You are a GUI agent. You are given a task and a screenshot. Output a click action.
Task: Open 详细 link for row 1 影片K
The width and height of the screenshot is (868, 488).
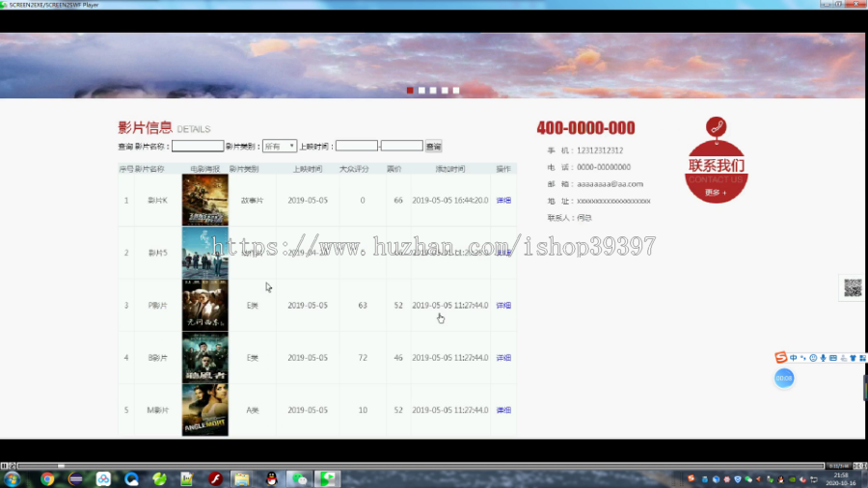[x=503, y=201]
